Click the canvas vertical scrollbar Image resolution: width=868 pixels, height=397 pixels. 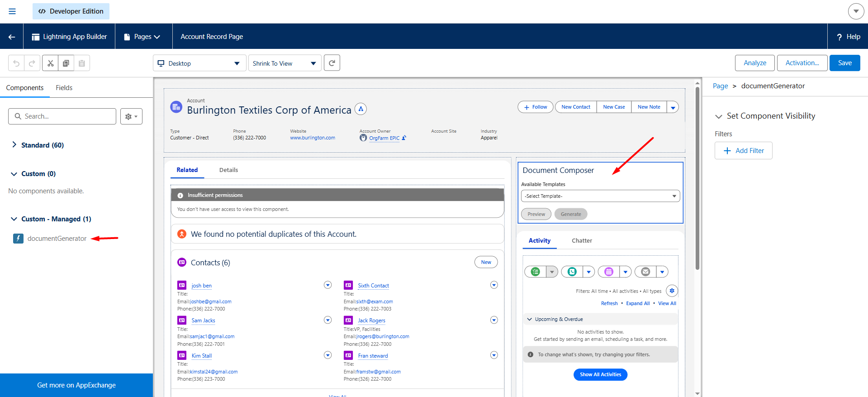click(x=697, y=179)
